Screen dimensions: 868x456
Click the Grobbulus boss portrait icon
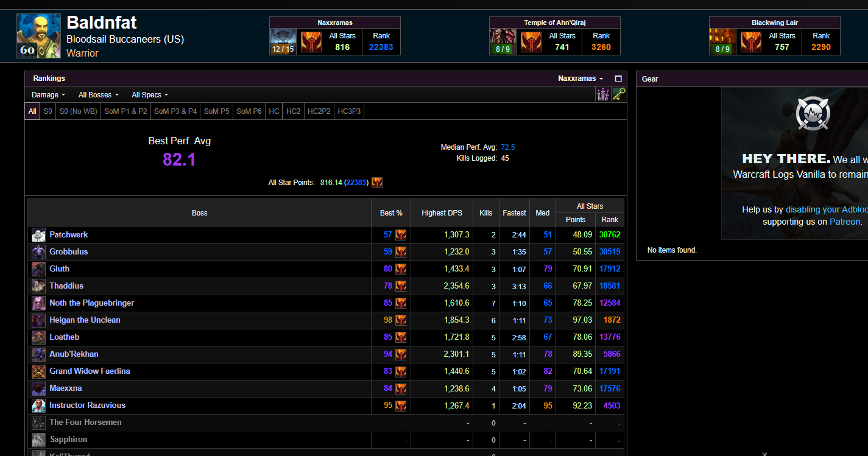click(x=38, y=252)
